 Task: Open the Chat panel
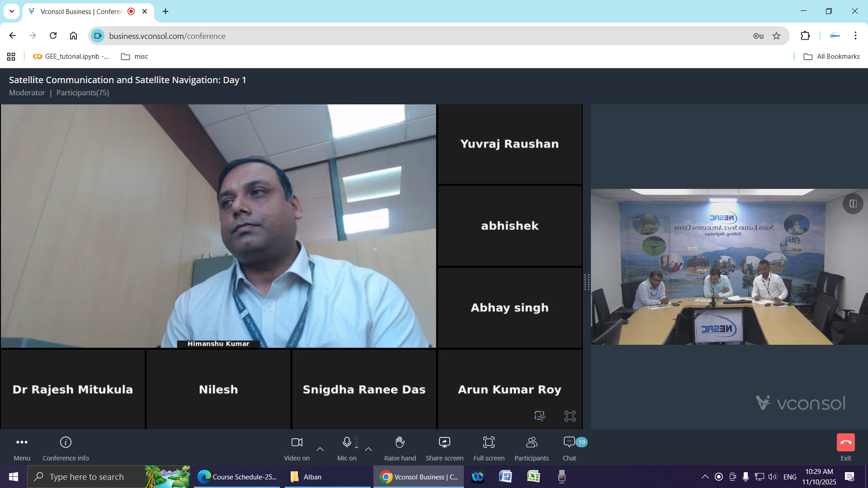click(x=569, y=442)
